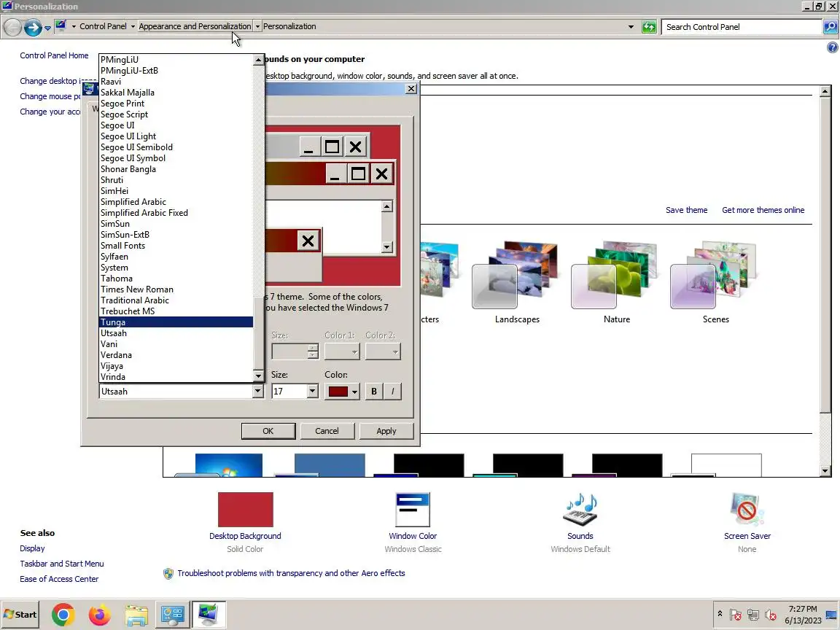
Task: Open Get more themes online link
Action: pos(763,210)
